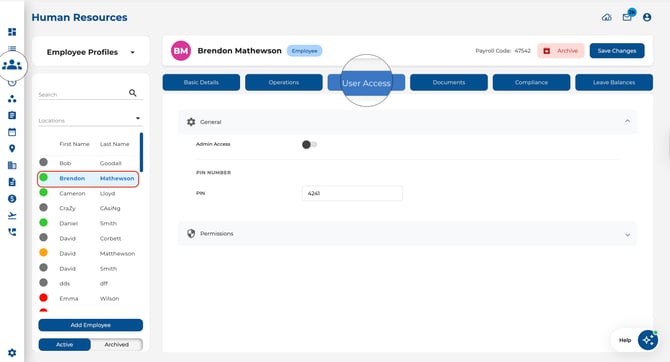This screenshot has height=362, width=670.
Task: Open the Locations filter dropdown
Action: point(90,120)
